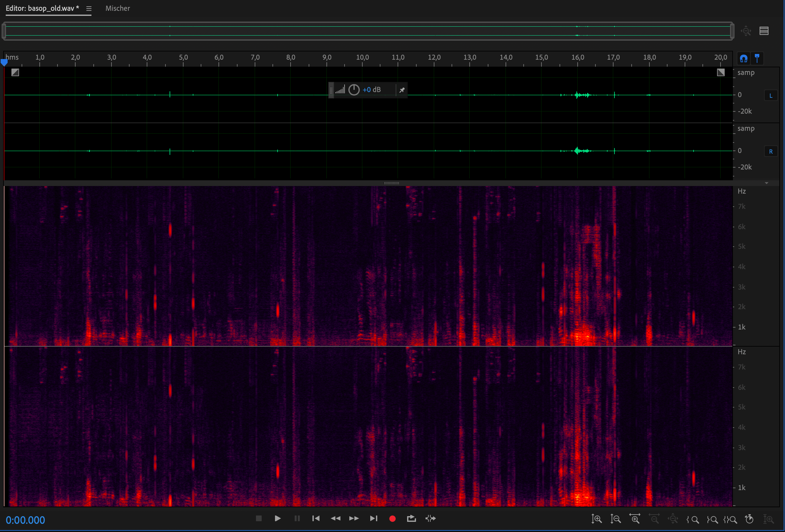Click zoom out full icon
Screen dimensions: 785x532
click(x=673, y=519)
